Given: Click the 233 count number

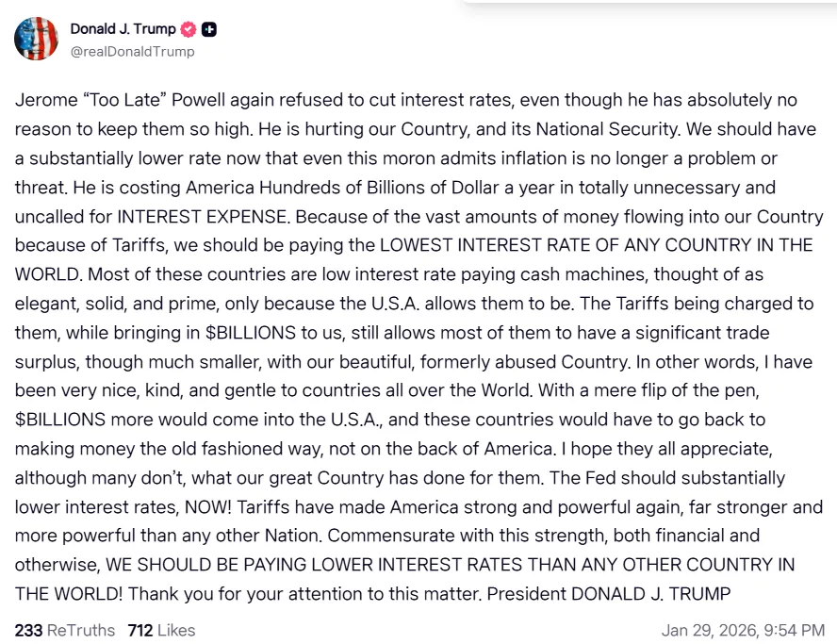Looking at the screenshot, I should tap(28, 630).
